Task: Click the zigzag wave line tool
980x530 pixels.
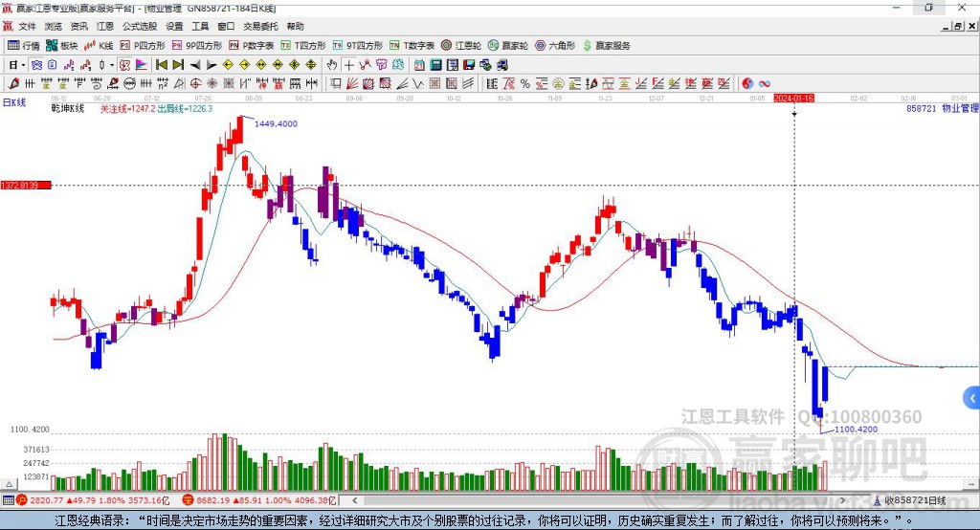Action: [418, 84]
